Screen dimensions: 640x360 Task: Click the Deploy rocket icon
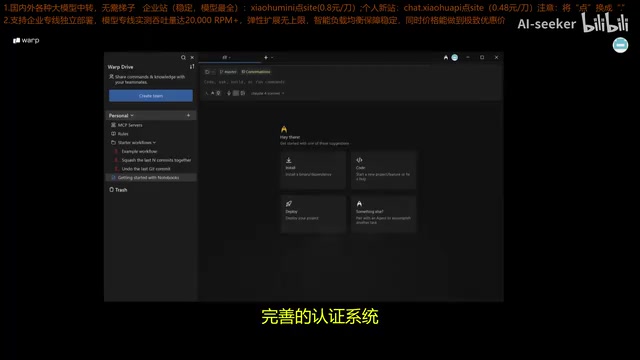click(289, 204)
